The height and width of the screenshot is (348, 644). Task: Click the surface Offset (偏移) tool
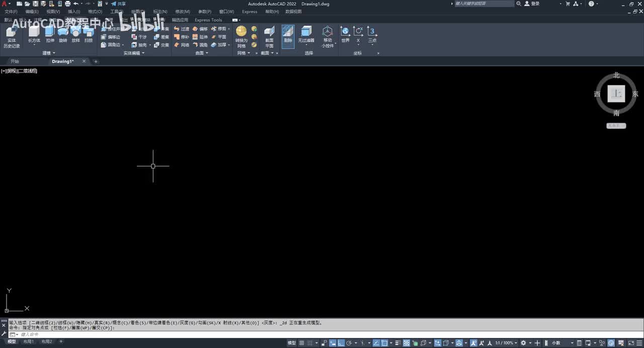200,29
